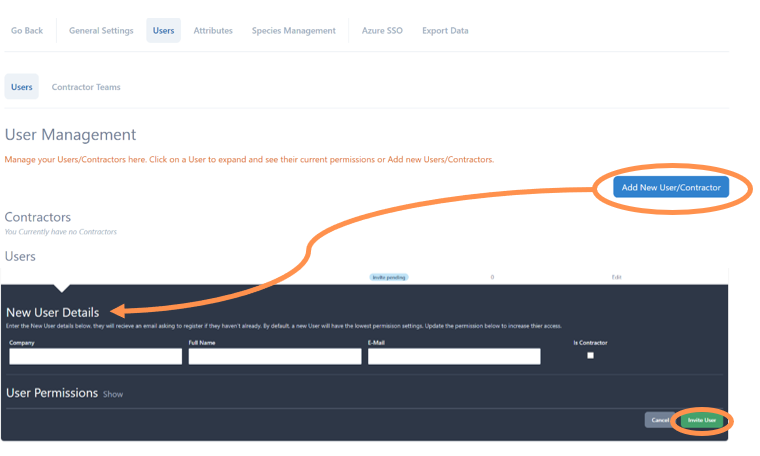Expand User Permissions via Show

pyautogui.click(x=113, y=394)
